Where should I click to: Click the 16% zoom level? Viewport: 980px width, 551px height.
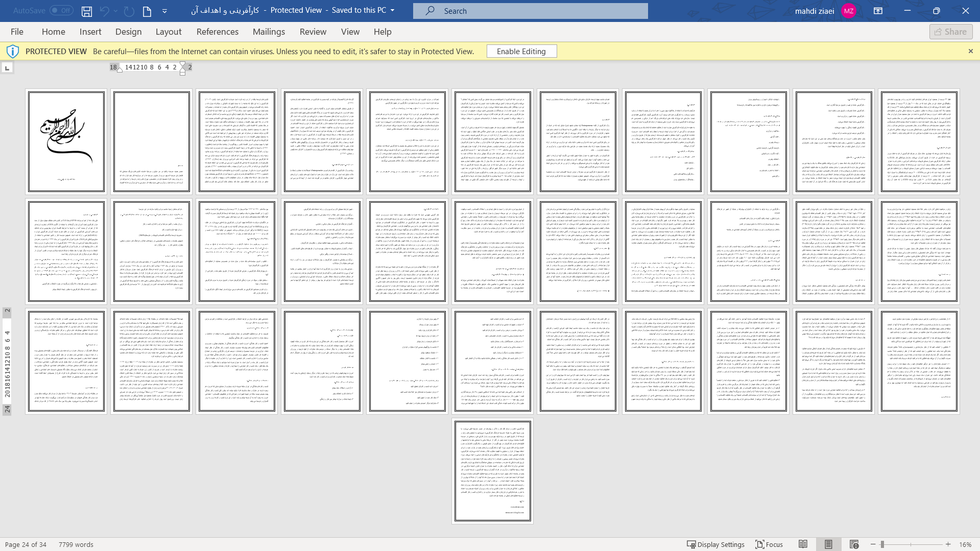[x=965, y=544]
